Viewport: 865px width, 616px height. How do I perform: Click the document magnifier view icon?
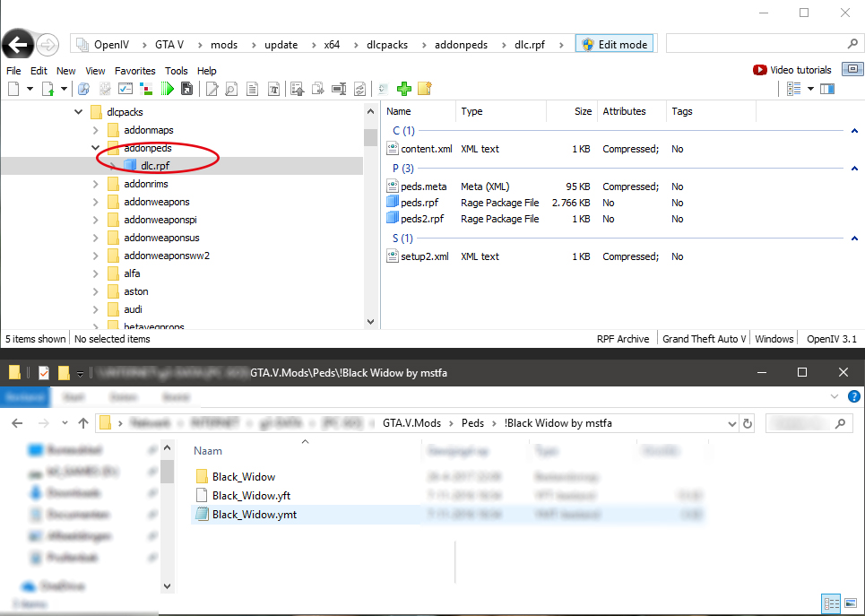point(231,89)
